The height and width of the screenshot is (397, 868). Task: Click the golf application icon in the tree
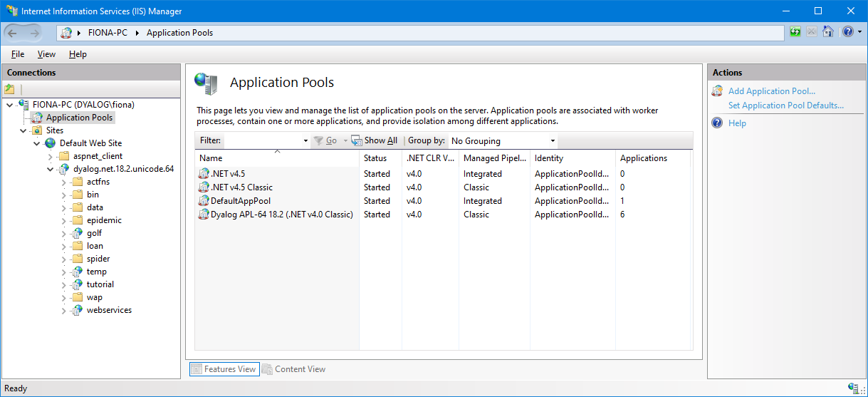pos(78,233)
